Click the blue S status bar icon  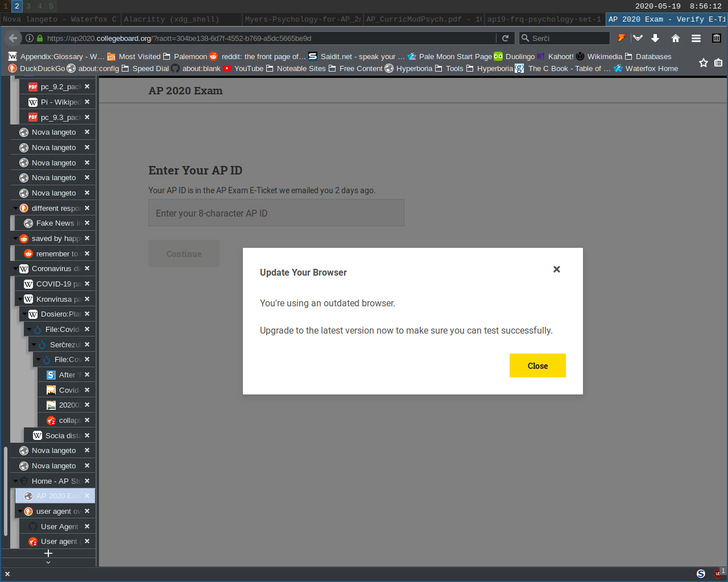pyautogui.click(x=701, y=574)
